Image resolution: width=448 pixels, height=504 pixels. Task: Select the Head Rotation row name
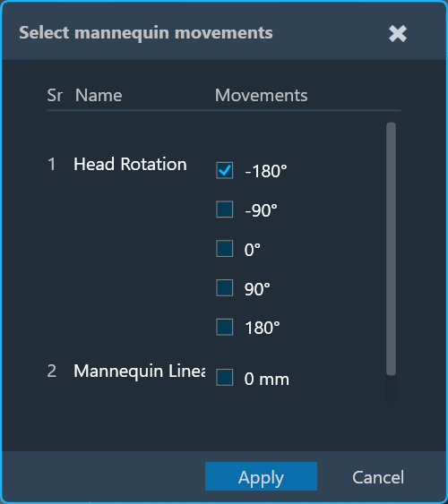point(130,164)
